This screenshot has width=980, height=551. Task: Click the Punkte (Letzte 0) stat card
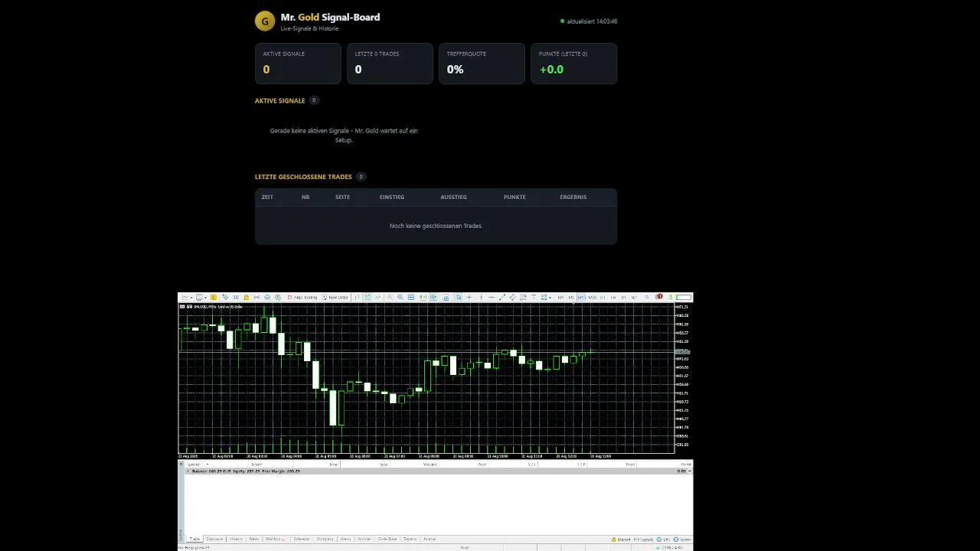click(x=573, y=63)
